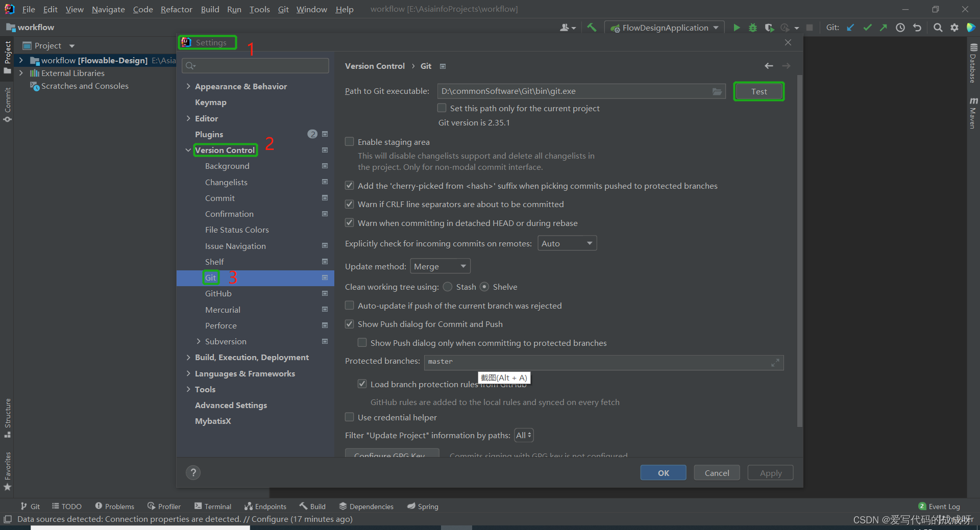Click the Settings content vertical scrollbar
Image resolution: width=980 pixels, height=530 pixels.
[799, 250]
